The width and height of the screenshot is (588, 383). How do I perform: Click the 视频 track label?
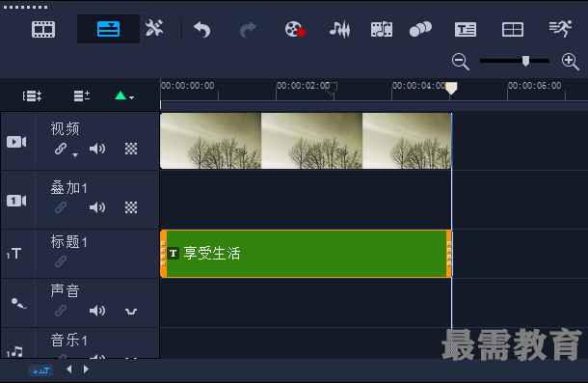[x=65, y=129]
